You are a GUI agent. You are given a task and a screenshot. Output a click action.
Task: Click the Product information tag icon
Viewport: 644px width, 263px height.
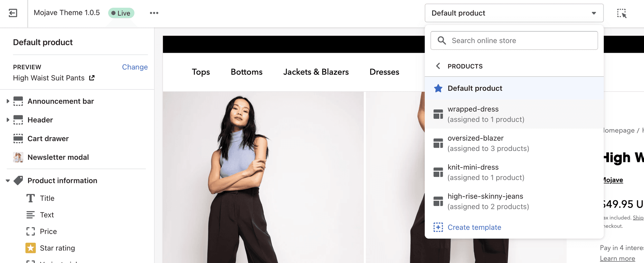[18, 180]
